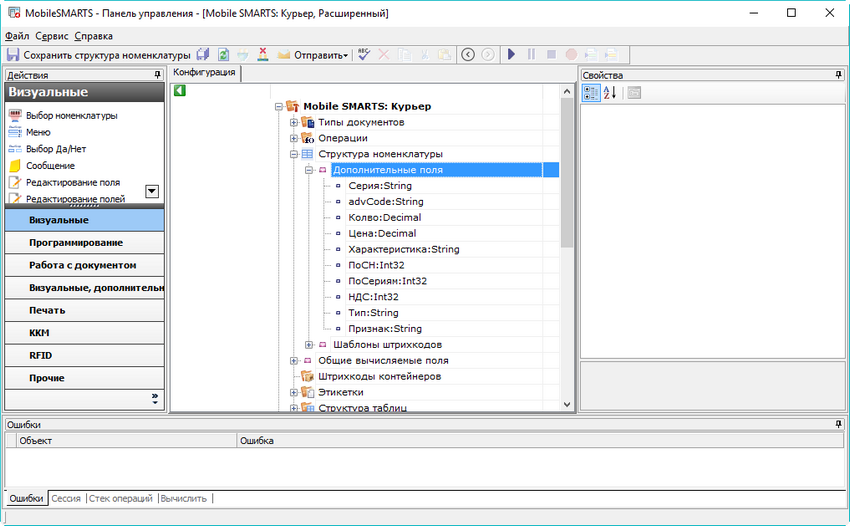Screen dimensions: 850x526
Task: Click the chevron at bottom of Действия panel
Action: (155, 399)
